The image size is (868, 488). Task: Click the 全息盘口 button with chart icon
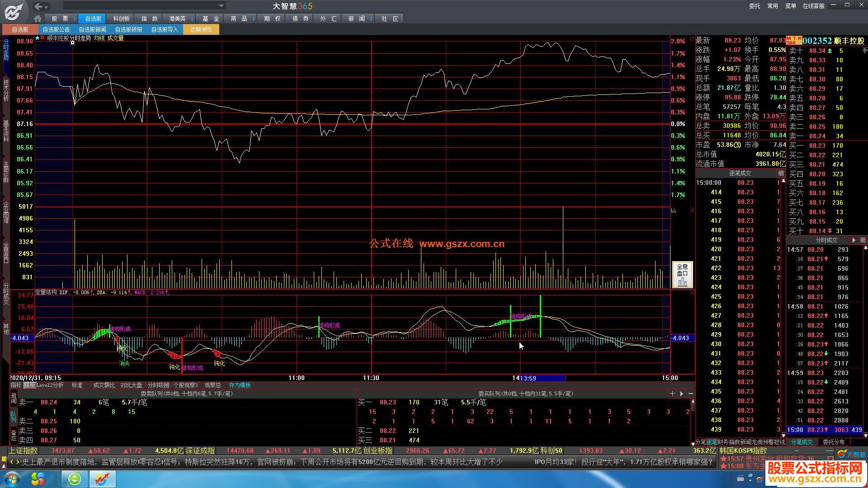click(x=682, y=275)
